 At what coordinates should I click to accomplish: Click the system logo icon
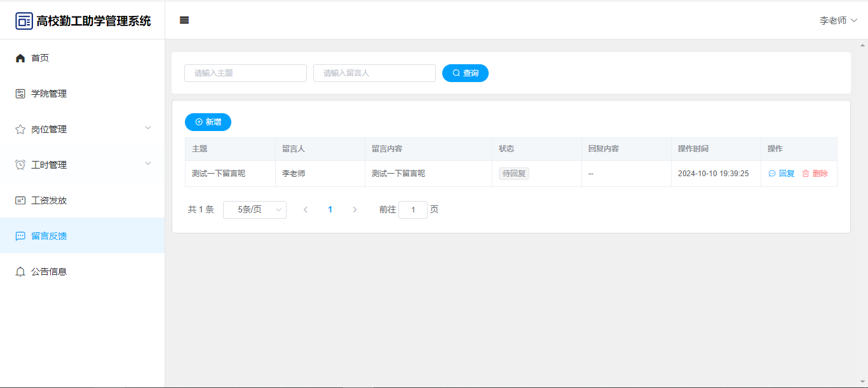(x=24, y=21)
